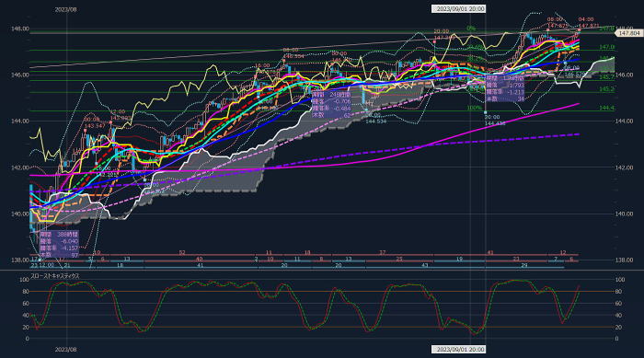Screen dimensions: 644x358
Task: Click the divider between chart and stochastic panel
Action: [x=322, y=270]
